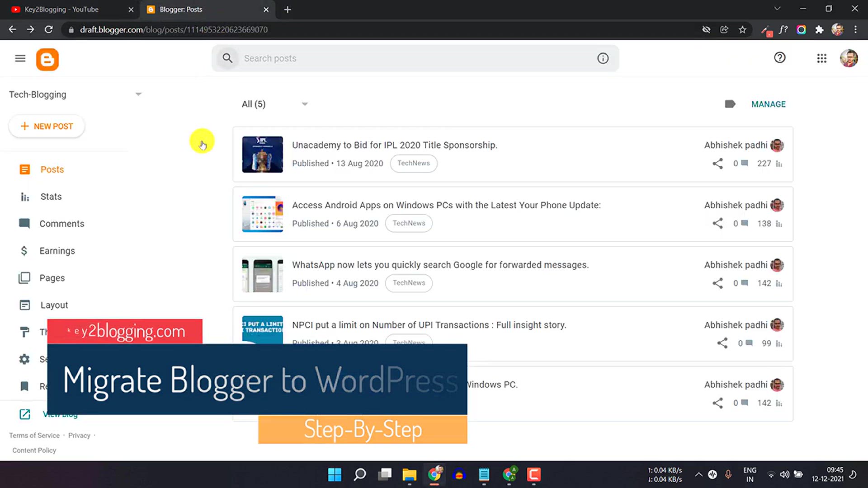Expand the Tech-Blogging blog selector
The height and width of the screenshot is (488, 868).
138,94
